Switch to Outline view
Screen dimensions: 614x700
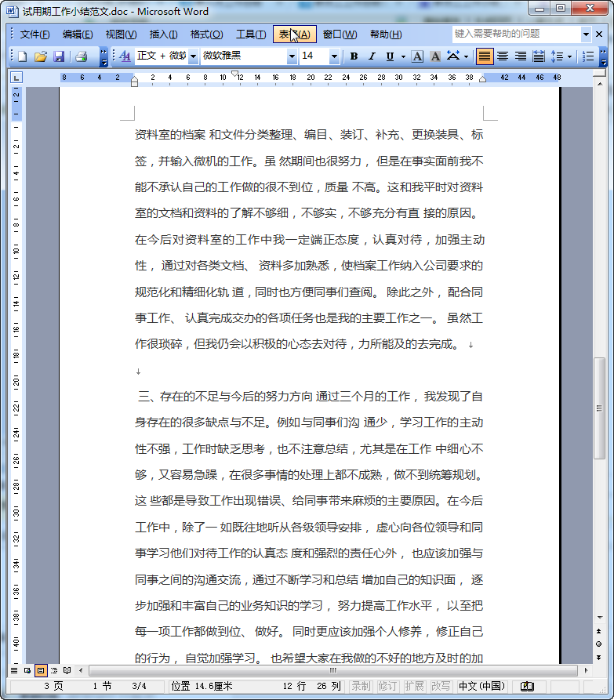(x=54, y=670)
